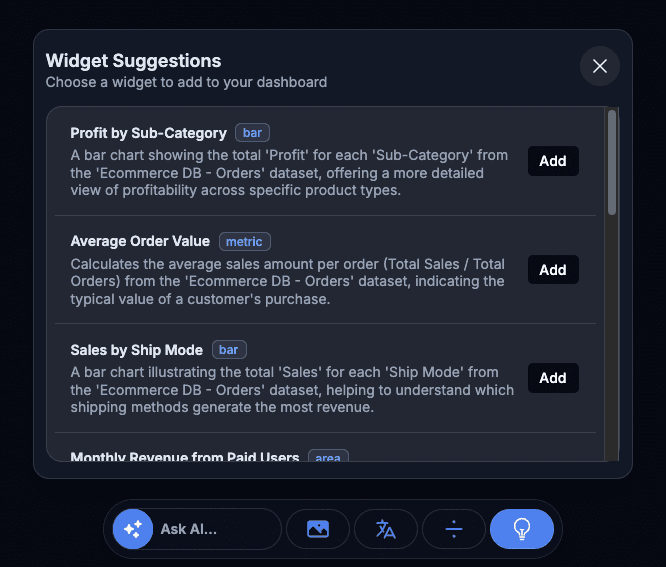666x567 pixels.
Task: Click the bar tag beside Sales by Ship Mode
Action: click(x=229, y=350)
